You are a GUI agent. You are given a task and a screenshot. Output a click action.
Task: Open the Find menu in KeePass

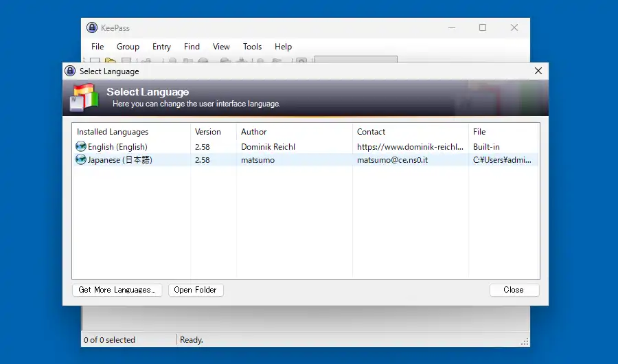(192, 47)
